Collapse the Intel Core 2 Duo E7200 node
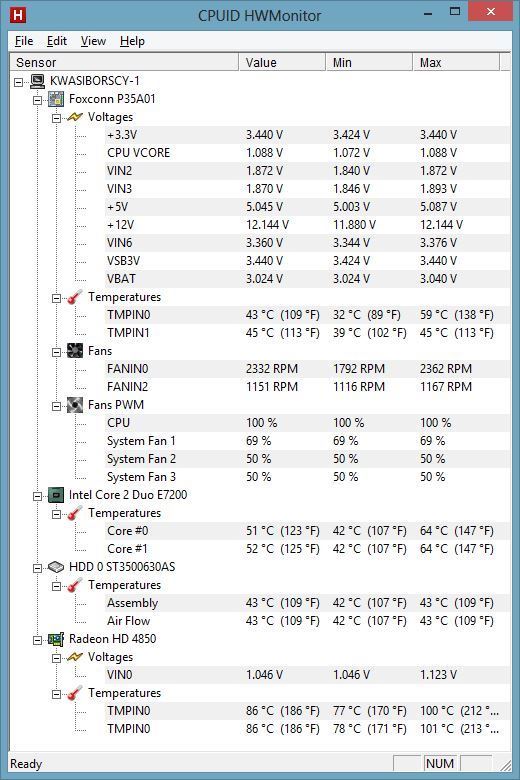This screenshot has width=520, height=780. 37,496
